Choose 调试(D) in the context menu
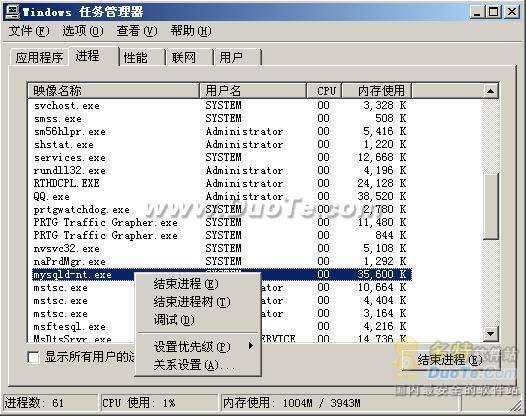The height and width of the screenshot is (416, 526). pos(197,320)
